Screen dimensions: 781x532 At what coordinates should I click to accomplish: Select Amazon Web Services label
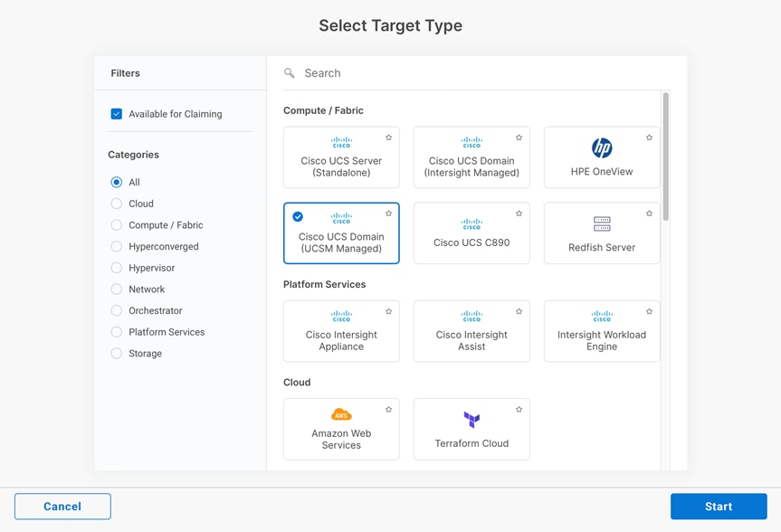(x=341, y=440)
